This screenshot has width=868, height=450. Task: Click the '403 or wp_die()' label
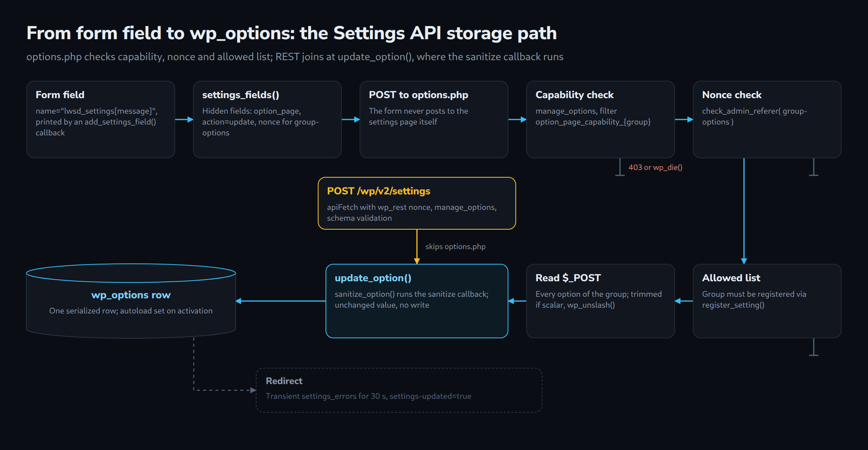coord(655,167)
